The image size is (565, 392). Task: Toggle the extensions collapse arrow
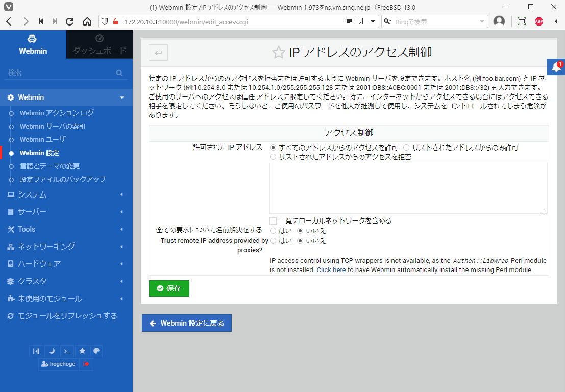(556, 21)
